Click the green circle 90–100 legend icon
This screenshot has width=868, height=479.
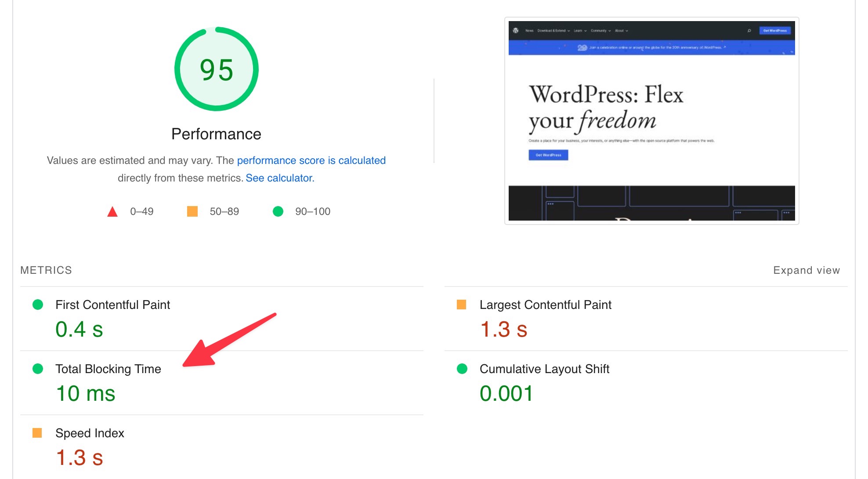(278, 211)
